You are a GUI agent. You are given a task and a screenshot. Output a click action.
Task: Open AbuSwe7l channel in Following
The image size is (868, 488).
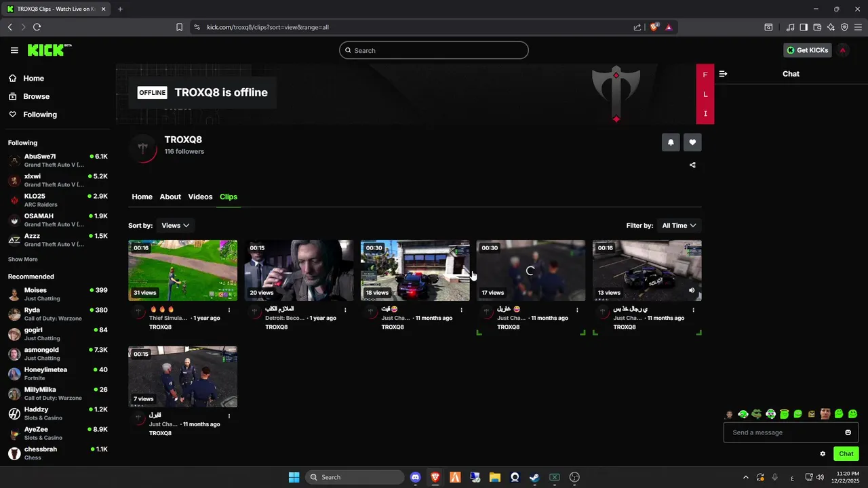click(x=58, y=161)
